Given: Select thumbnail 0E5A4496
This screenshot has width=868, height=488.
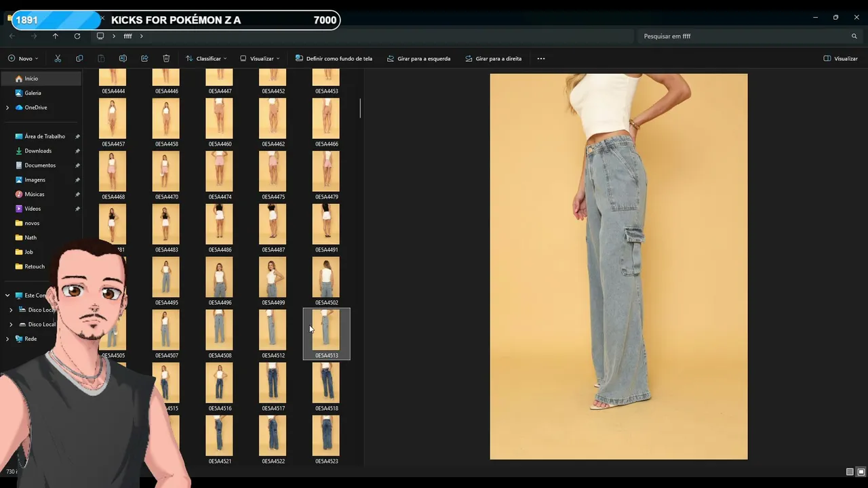Looking at the screenshot, I should click(x=219, y=277).
